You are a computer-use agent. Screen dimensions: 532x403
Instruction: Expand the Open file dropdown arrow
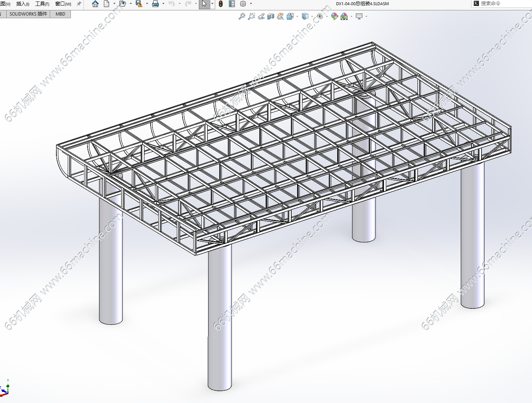131,4
